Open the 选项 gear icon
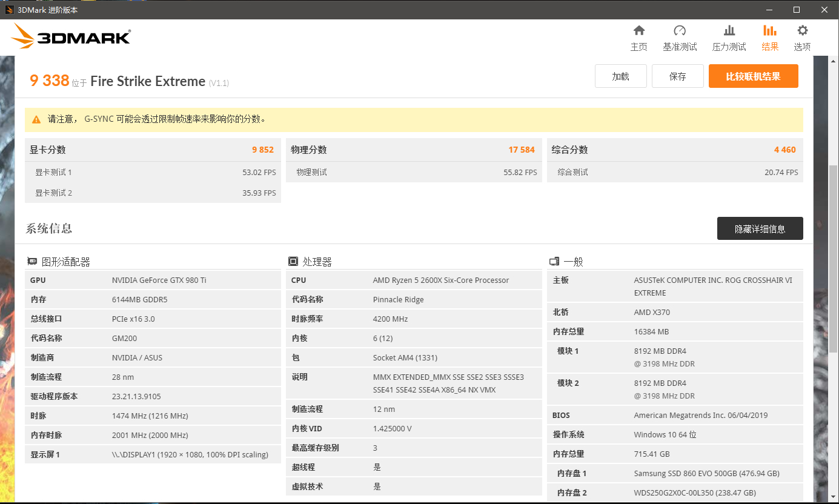Image resolution: width=839 pixels, height=504 pixels. 803,31
